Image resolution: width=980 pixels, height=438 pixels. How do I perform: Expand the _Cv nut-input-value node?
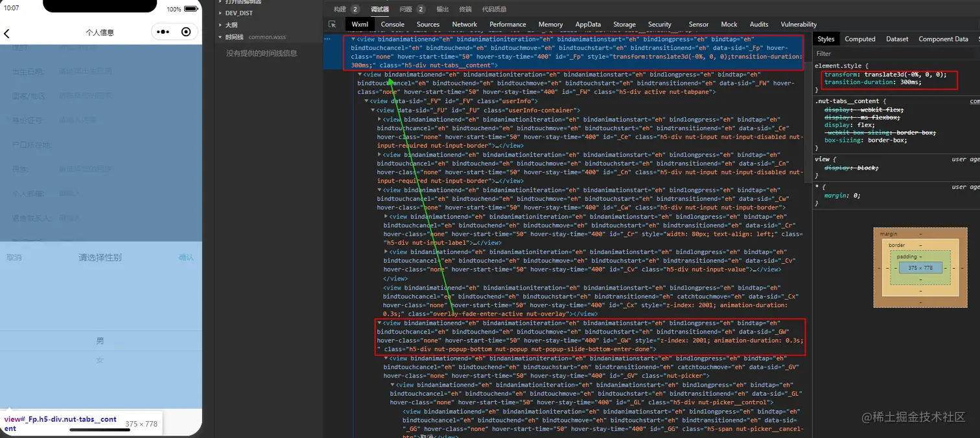386,252
